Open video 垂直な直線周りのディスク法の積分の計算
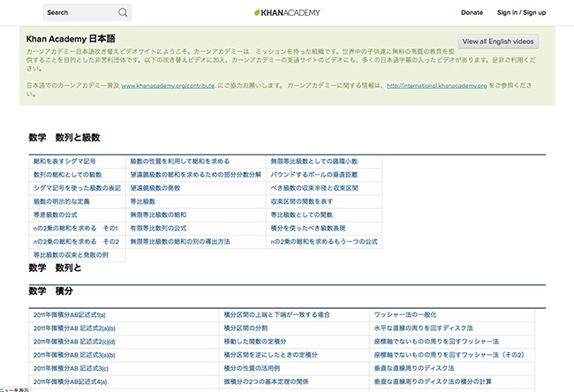Screen dimensions: 574x392 (x=433, y=381)
